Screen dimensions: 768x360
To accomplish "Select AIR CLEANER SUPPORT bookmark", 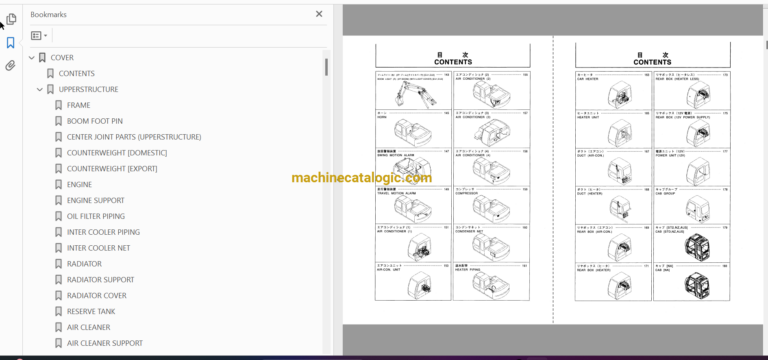I will tap(105, 343).
